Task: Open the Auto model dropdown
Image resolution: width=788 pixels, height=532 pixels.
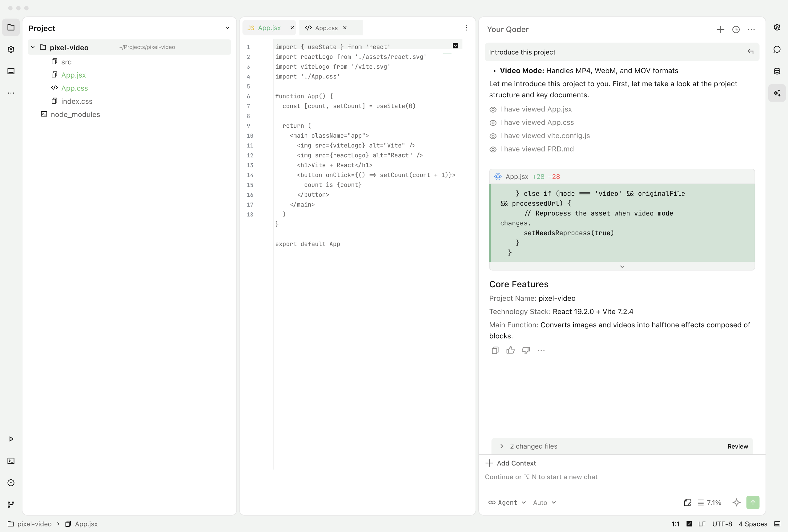Action: [x=544, y=502]
